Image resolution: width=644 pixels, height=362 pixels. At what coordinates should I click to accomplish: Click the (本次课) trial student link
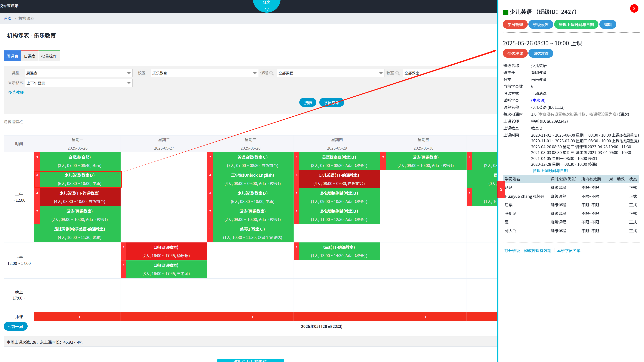(x=538, y=100)
